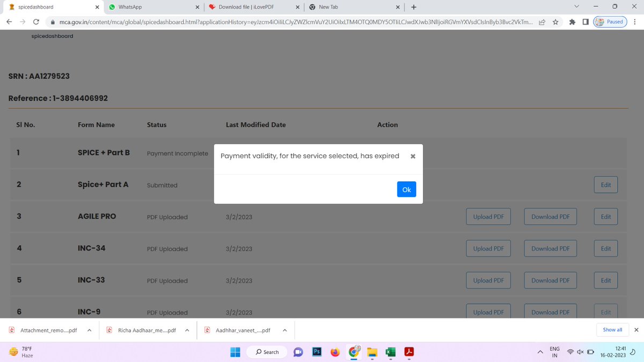
Task: Open Firefox from the taskbar
Action: tap(335, 352)
